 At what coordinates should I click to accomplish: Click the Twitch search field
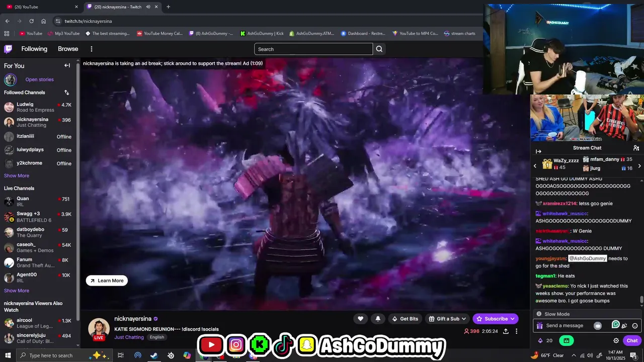coord(313,49)
